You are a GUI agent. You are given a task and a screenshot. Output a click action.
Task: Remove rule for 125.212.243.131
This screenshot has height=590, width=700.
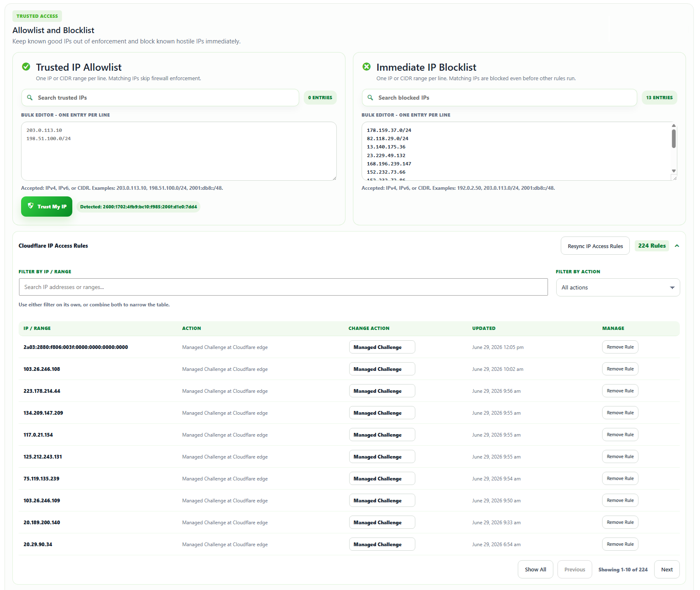click(x=620, y=456)
